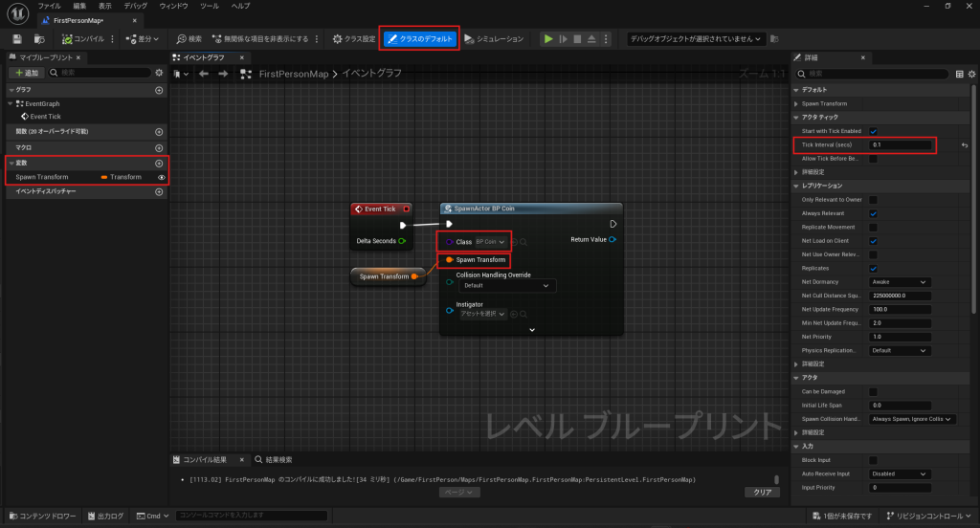
Task: Open the Net Dormancy dropdown
Action: point(900,282)
